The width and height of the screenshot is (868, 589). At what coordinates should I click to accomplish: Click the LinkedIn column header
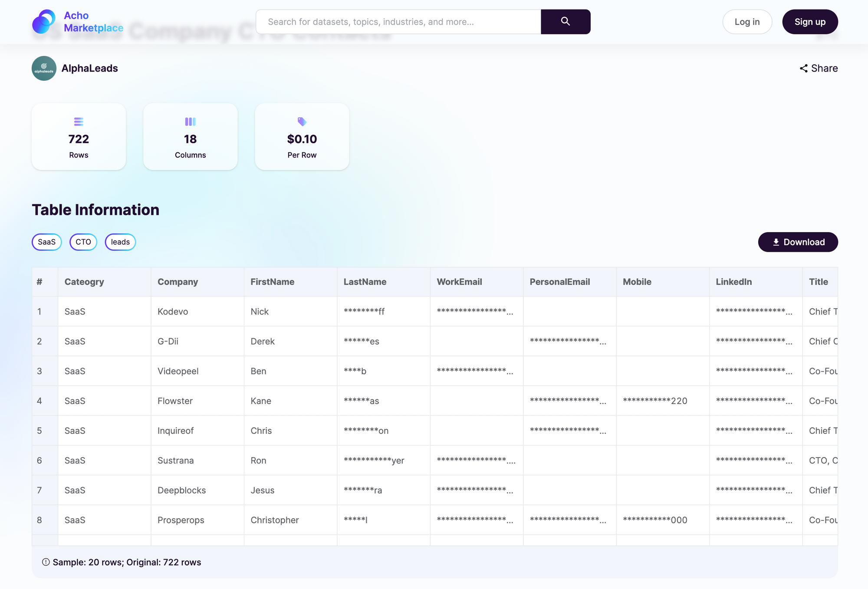click(733, 282)
